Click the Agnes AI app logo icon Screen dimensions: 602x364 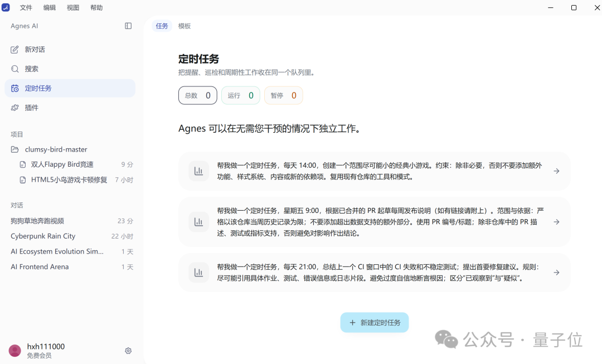point(6,7)
